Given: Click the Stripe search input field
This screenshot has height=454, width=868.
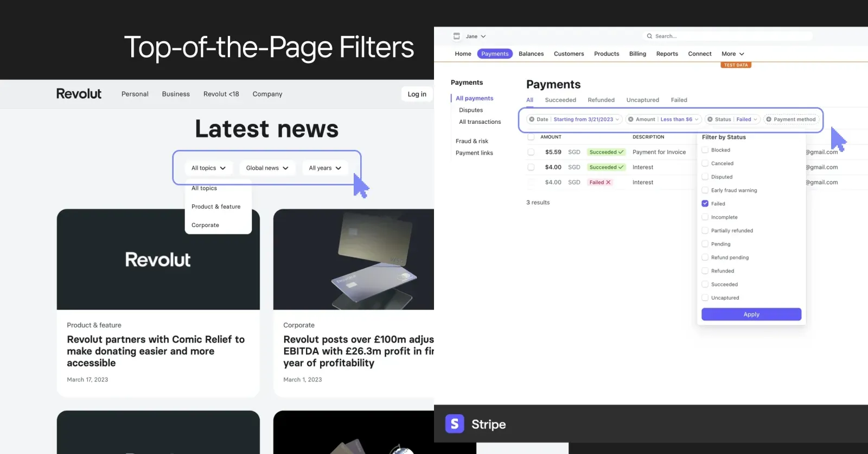Looking at the screenshot, I should [727, 36].
